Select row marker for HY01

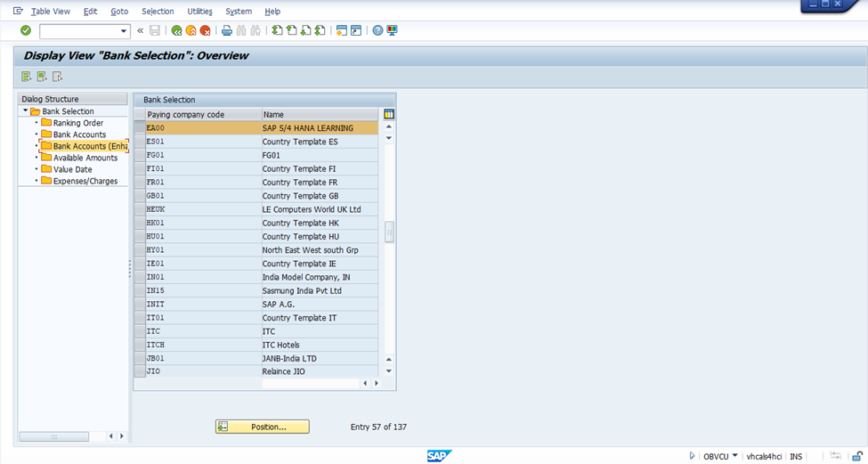pos(140,249)
